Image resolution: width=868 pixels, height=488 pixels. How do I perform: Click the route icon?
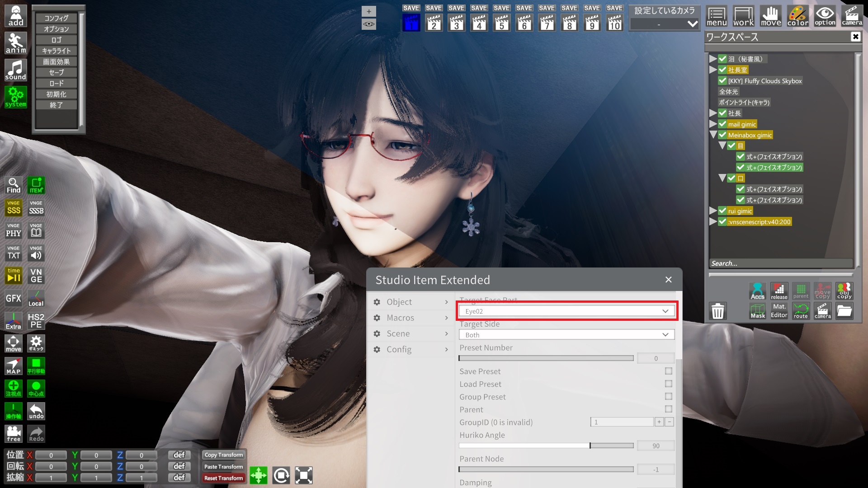[x=801, y=311]
